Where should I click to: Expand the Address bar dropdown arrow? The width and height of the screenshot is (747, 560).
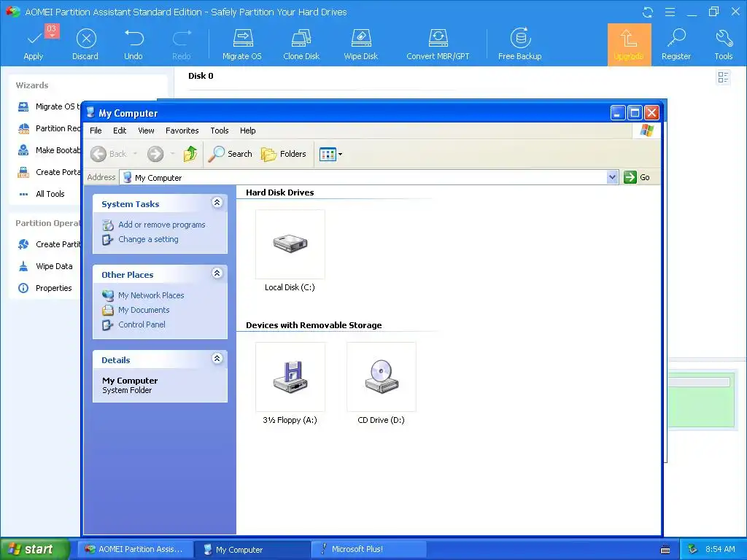coord(612,178)
